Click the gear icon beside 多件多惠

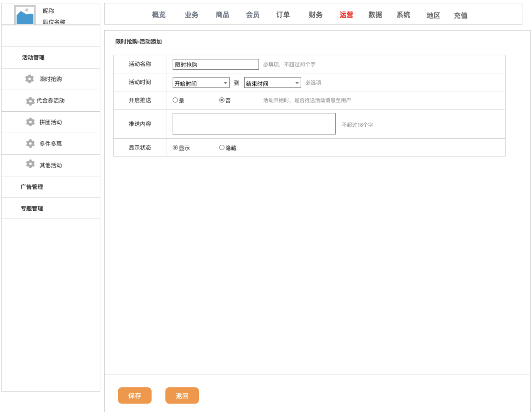click(30, 144)
